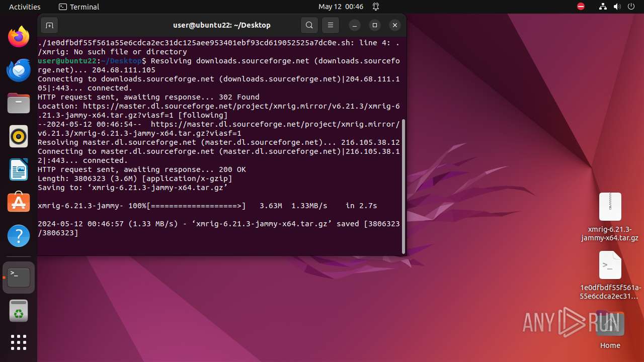Screen dimensions: 644x362
Task: Click the Terminal vertical scrollbar
Action: 403,186
